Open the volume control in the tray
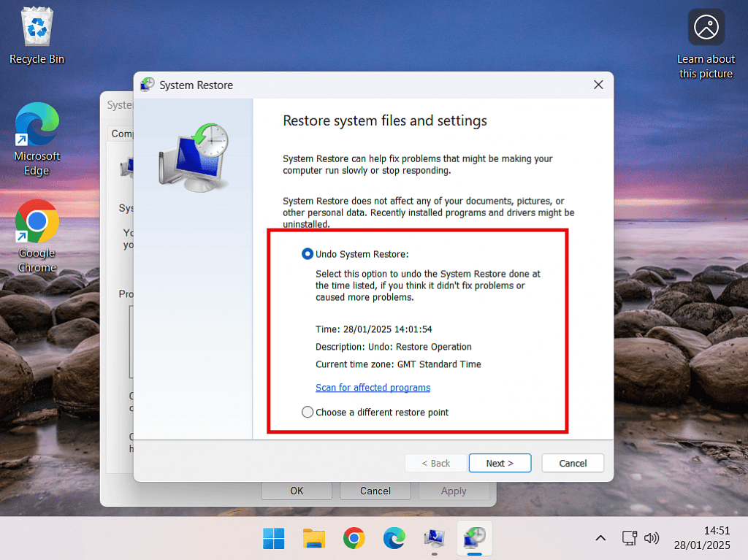Image resolution: width=748 pixels, height=560 pixels. pos(652,539)
